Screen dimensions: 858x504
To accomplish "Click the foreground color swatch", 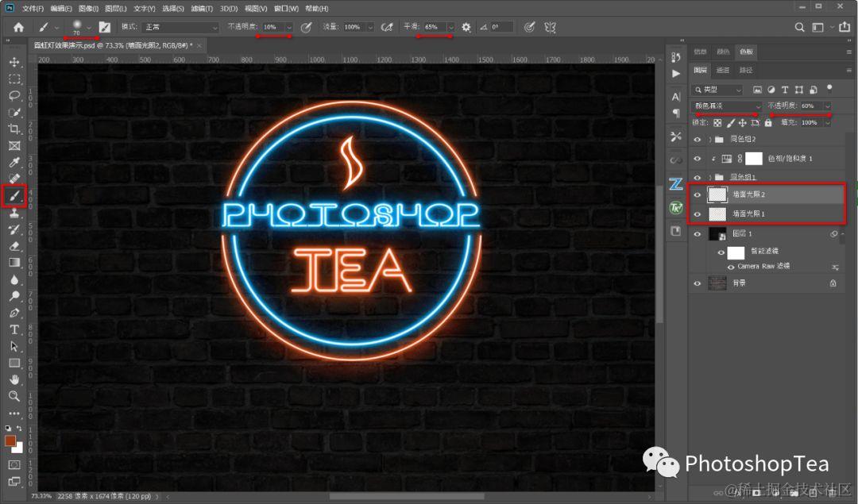I will 10,441.
